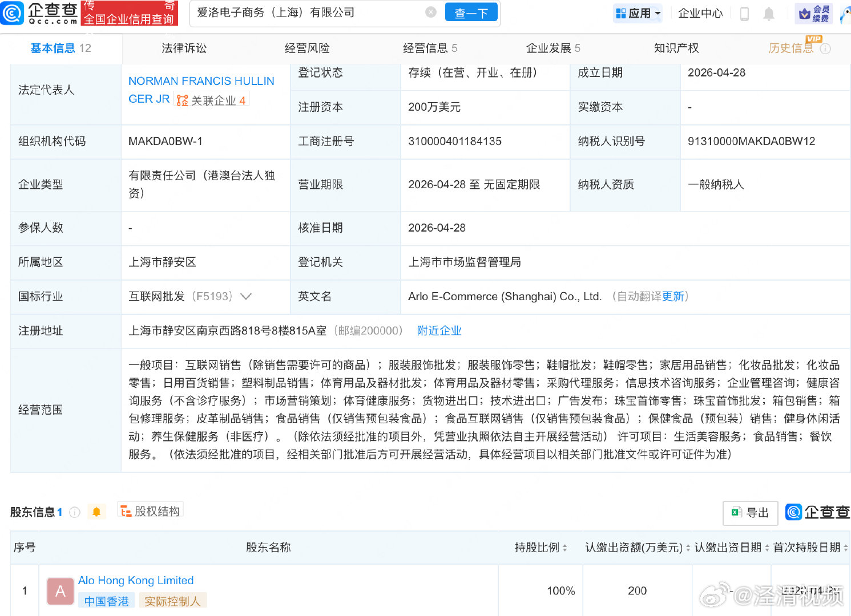Click the 查一下 search button
851x616 pixels.
click(x=471, y=13)
